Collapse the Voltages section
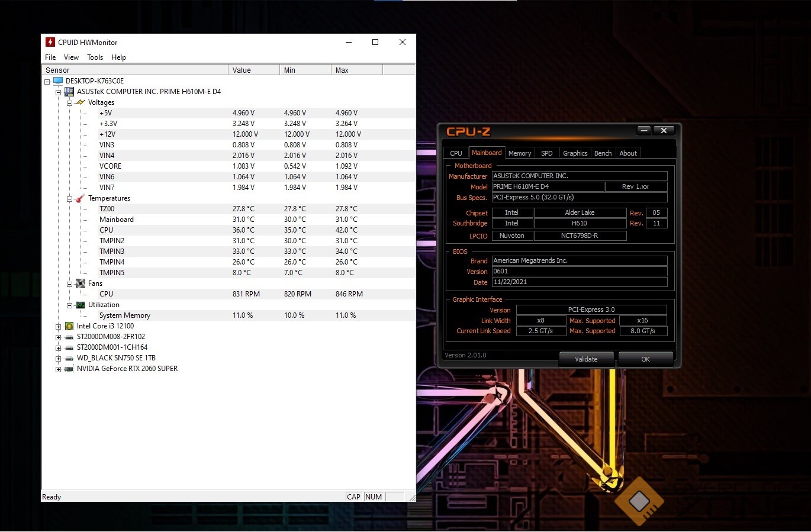This screenshot has height=532, width=811. click(69, 103)
